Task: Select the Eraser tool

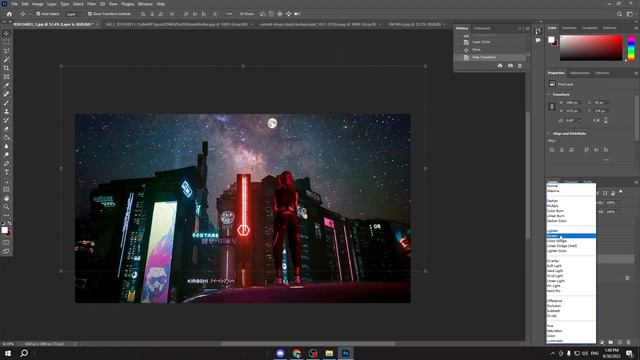Action: click(x=6, y=129)
